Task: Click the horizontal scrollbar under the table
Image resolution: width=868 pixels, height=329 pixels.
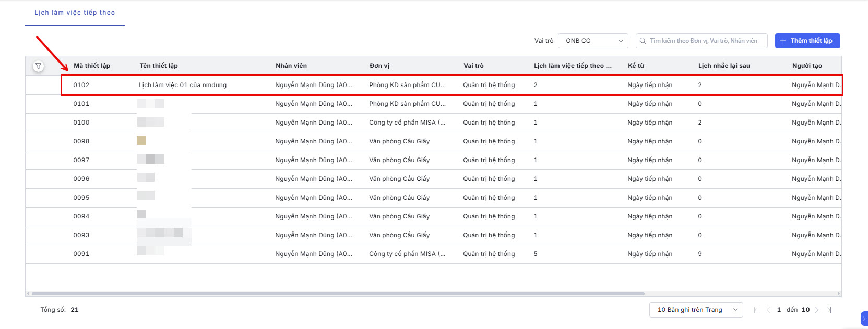Action: (x=338, y=294)
